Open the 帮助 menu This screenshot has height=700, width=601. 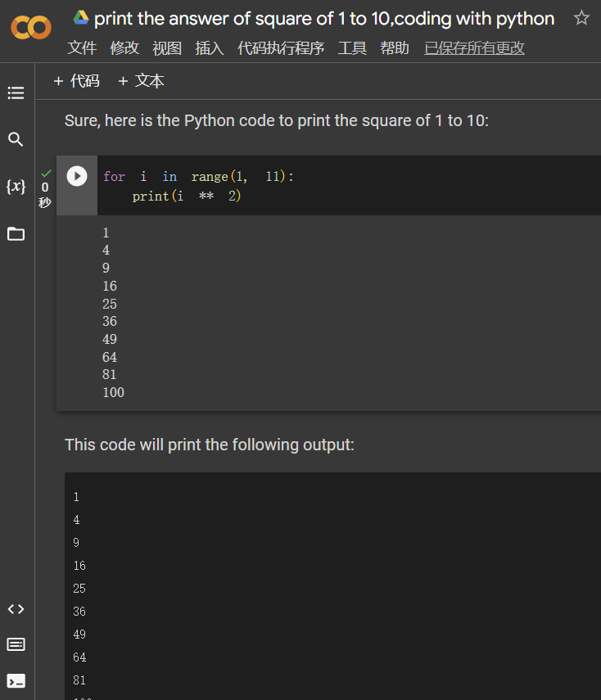tap(395, 47)
